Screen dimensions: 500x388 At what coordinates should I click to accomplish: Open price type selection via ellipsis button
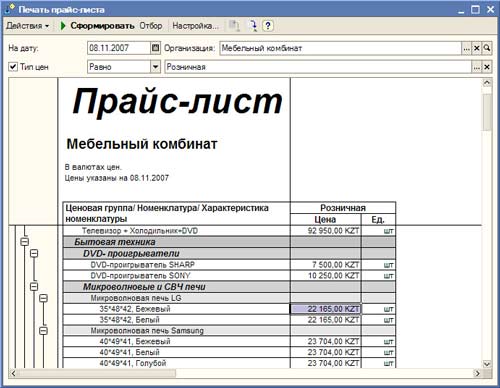tap(477, 67)
